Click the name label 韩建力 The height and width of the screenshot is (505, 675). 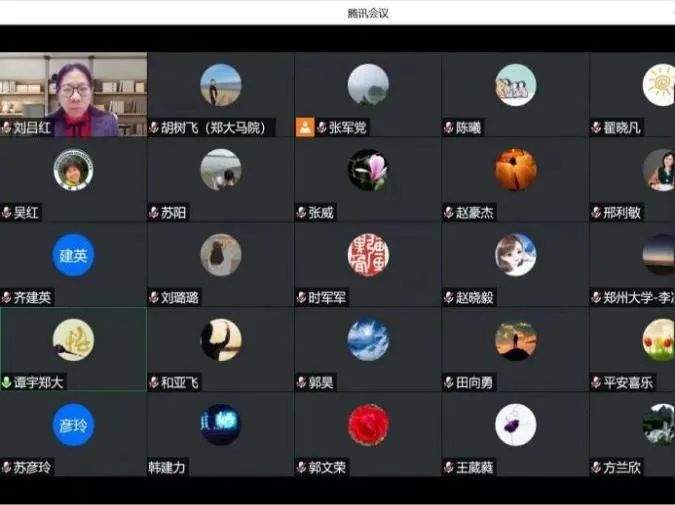pos(167,467)
